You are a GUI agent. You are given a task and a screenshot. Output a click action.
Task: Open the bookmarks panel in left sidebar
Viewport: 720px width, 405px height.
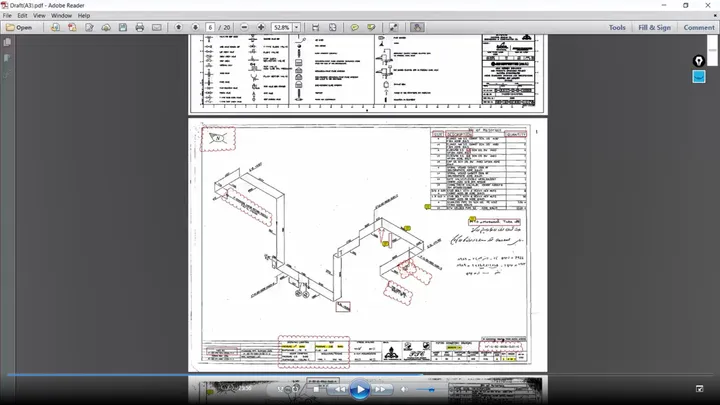7,58
